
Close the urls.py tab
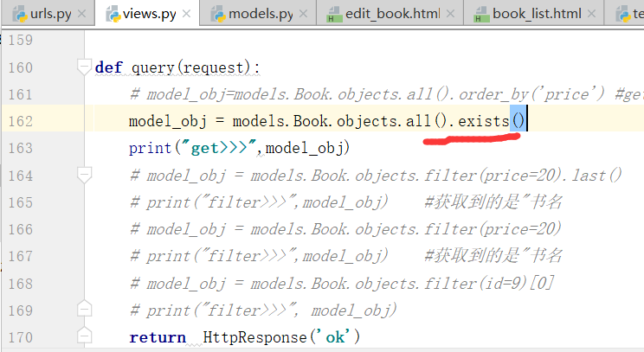(x=81, y=14)
